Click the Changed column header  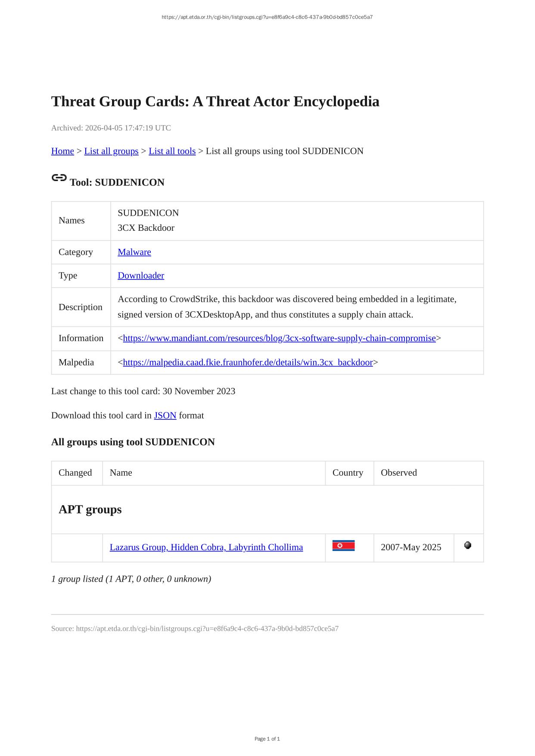75,473
